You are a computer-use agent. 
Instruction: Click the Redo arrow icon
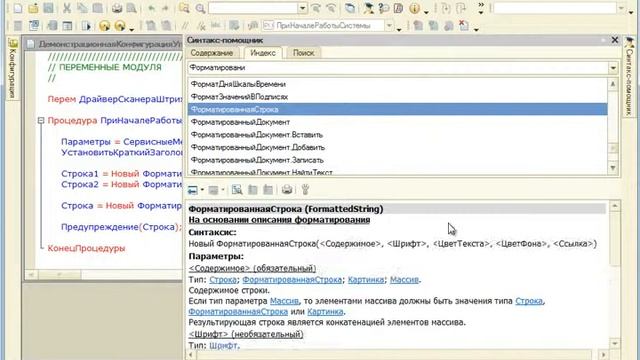(x=164, y=7)
